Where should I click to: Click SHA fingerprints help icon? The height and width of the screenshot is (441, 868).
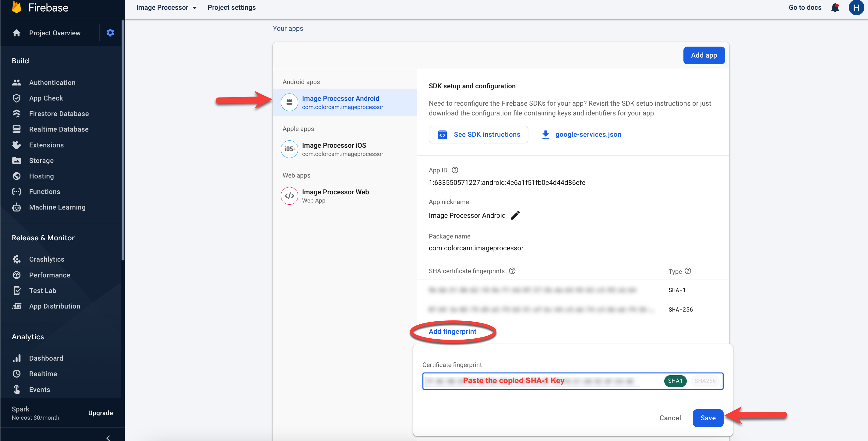pos(512,271)
